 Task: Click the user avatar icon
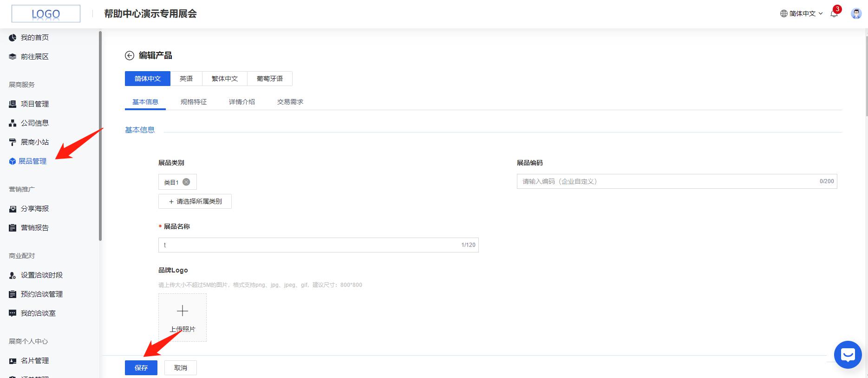click(x=856, y=13)
